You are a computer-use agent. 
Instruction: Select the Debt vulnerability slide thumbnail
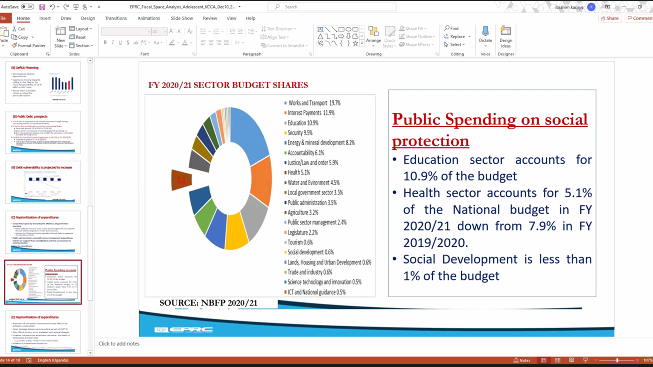[x=43, y=182]
